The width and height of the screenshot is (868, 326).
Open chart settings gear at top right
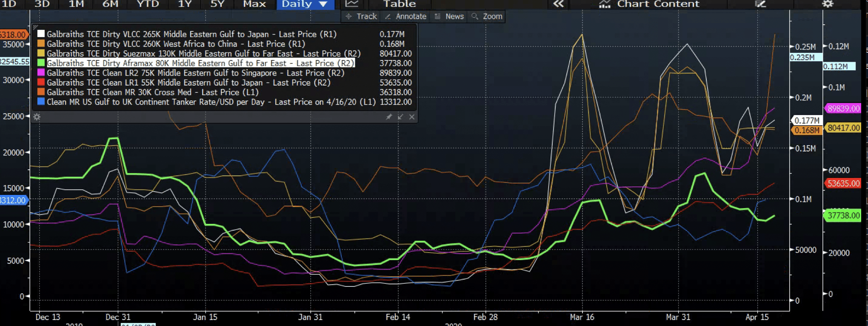coord(827,4)
